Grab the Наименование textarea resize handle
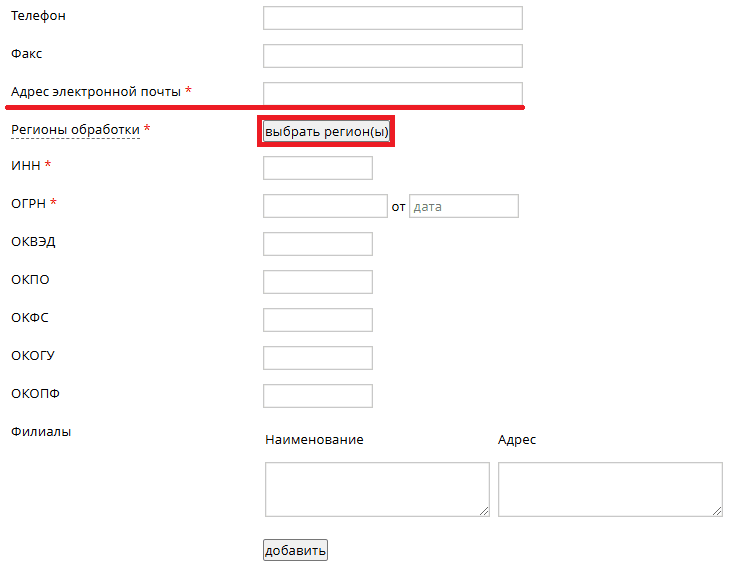The height and width of the screenshot is (566, 753). pos(484,511)
